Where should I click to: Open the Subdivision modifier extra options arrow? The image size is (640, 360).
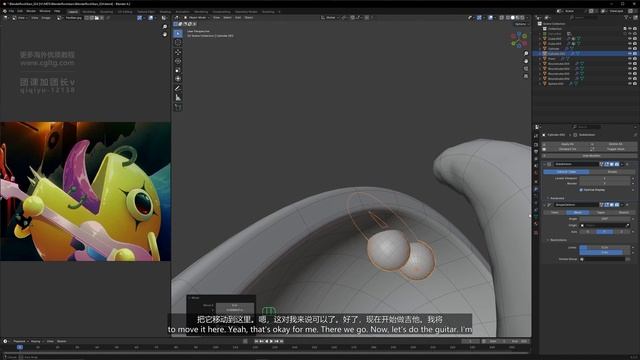(x=622, y=164)
